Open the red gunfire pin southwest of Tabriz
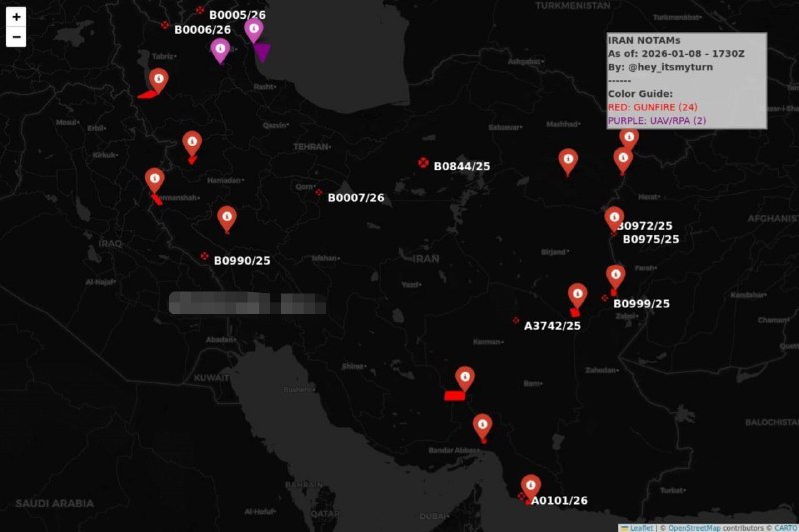 tap(159, 81)
